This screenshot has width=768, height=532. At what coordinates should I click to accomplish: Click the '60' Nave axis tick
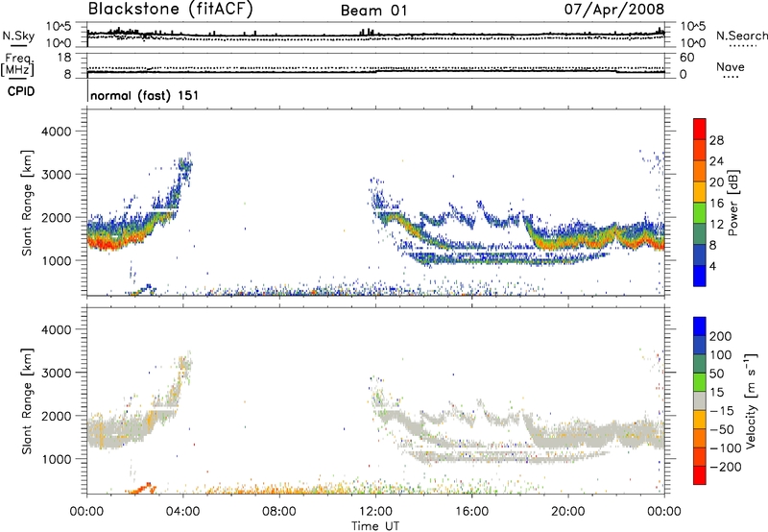tap(686, 58)
